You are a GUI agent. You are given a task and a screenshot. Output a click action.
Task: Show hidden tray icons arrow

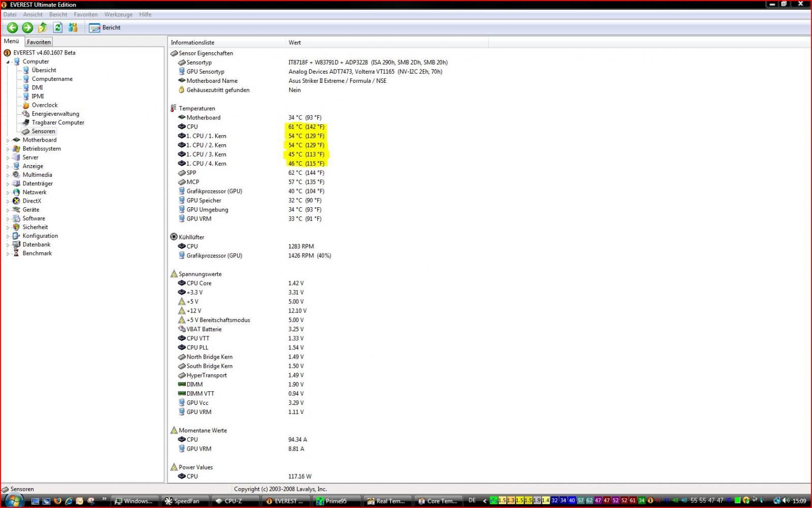click(485, 501)
